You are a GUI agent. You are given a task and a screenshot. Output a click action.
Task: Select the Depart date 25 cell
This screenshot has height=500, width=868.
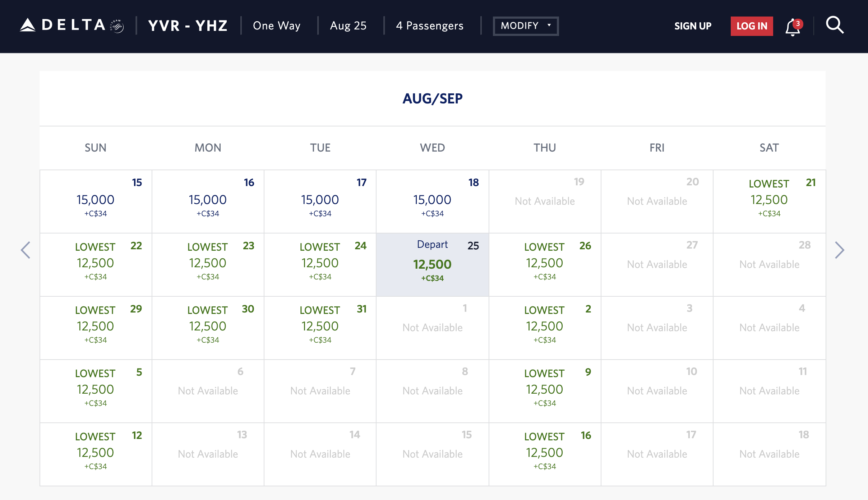(x=432, y=264)
